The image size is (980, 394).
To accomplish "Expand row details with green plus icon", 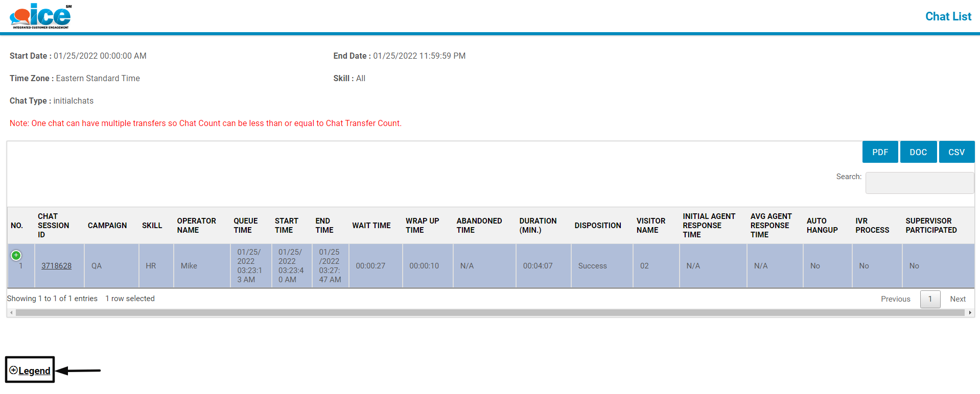I will (x=16, y=255).
